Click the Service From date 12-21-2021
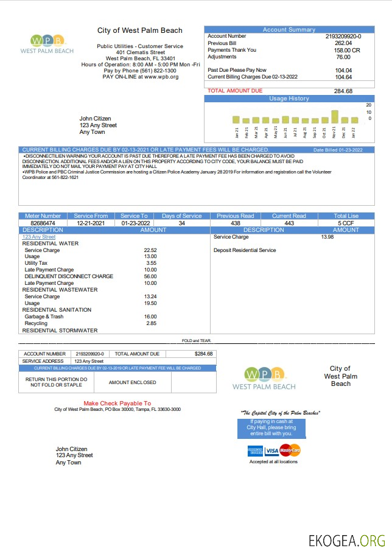 point(91,223)
